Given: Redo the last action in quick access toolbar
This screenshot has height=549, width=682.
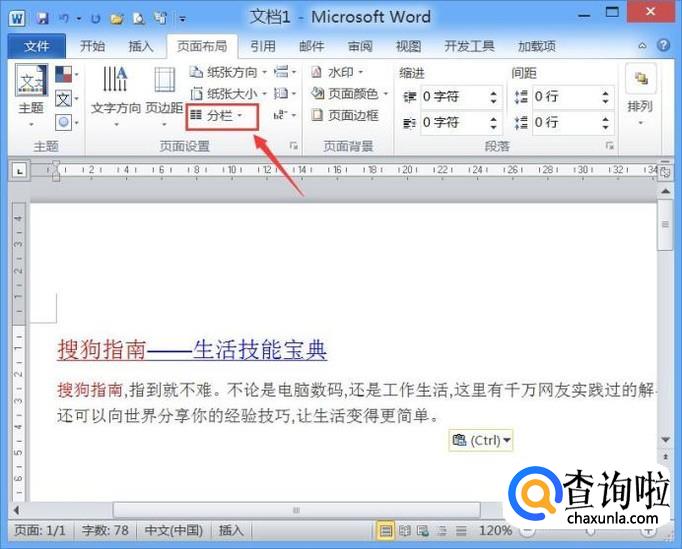Looking at the screenshot, I should [x=95, y=19].
